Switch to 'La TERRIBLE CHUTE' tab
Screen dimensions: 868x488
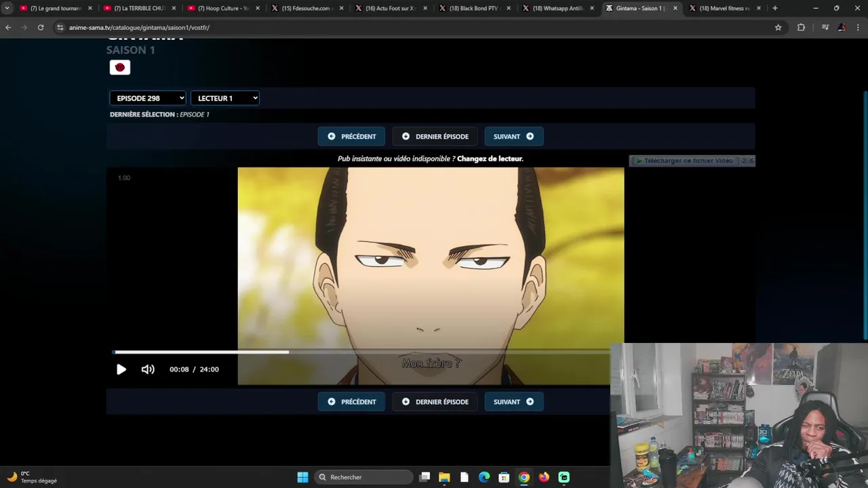point(140,8)
